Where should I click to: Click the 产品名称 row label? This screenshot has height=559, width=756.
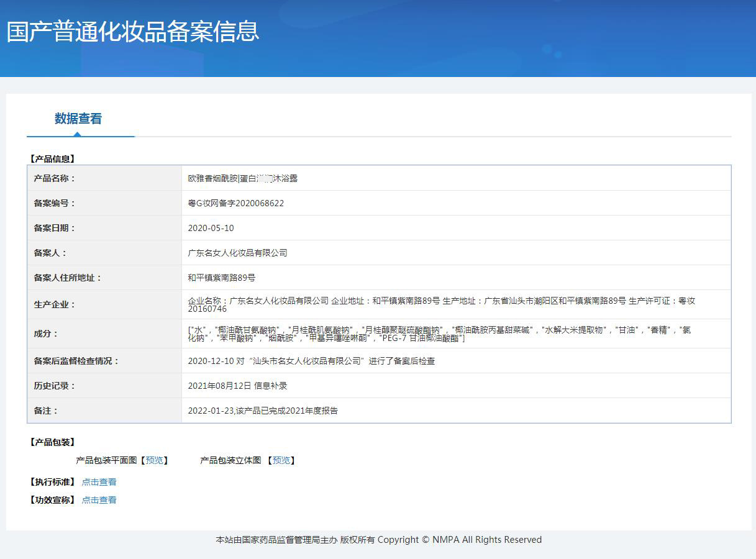point(54,178)
